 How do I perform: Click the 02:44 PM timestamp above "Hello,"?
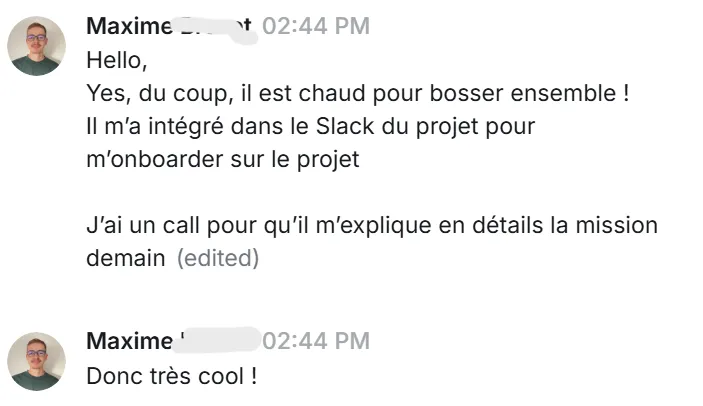click(x=316, y=26)
